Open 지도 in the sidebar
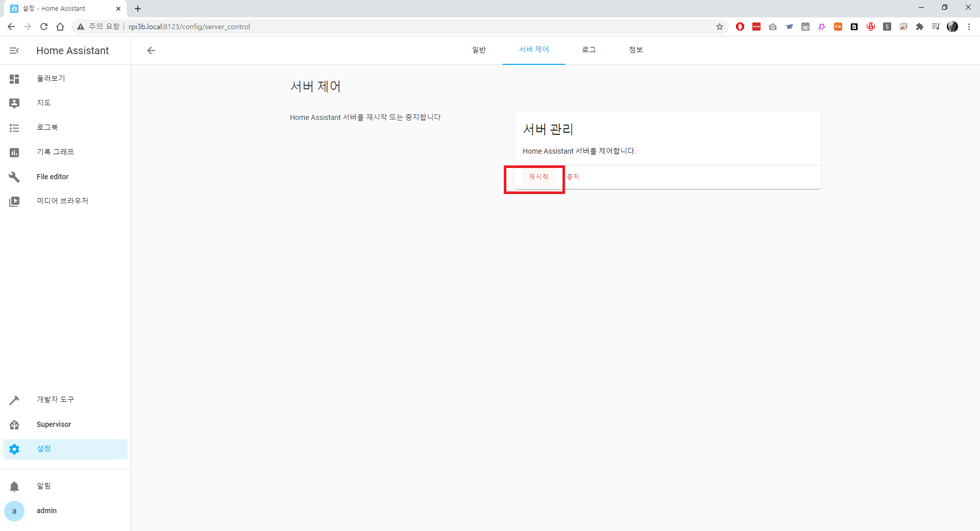The width and height of the screenshot is (980, 531). point(65,103)
